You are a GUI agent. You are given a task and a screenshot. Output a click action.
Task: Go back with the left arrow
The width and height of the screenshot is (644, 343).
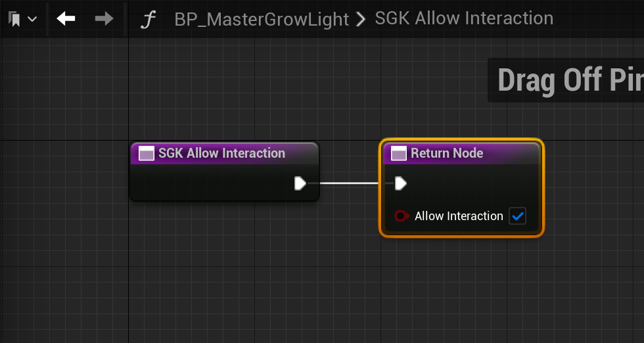click(66, 19)
